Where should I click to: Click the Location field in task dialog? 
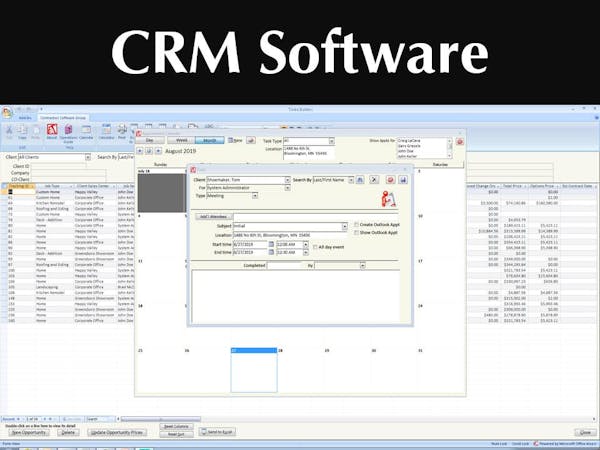[290, 235]
